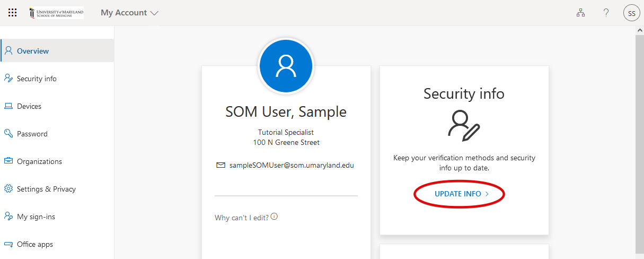Open Settings & Privacy page

46,189
